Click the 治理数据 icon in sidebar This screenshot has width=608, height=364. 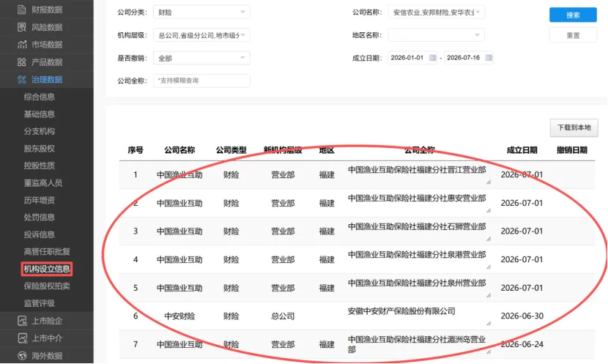(x=22, y=80)
